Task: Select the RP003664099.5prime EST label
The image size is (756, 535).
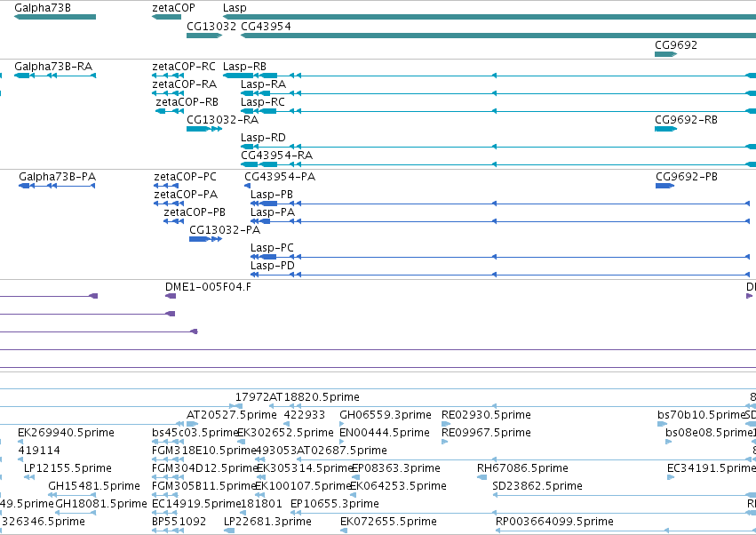Action: click(554, 522)
